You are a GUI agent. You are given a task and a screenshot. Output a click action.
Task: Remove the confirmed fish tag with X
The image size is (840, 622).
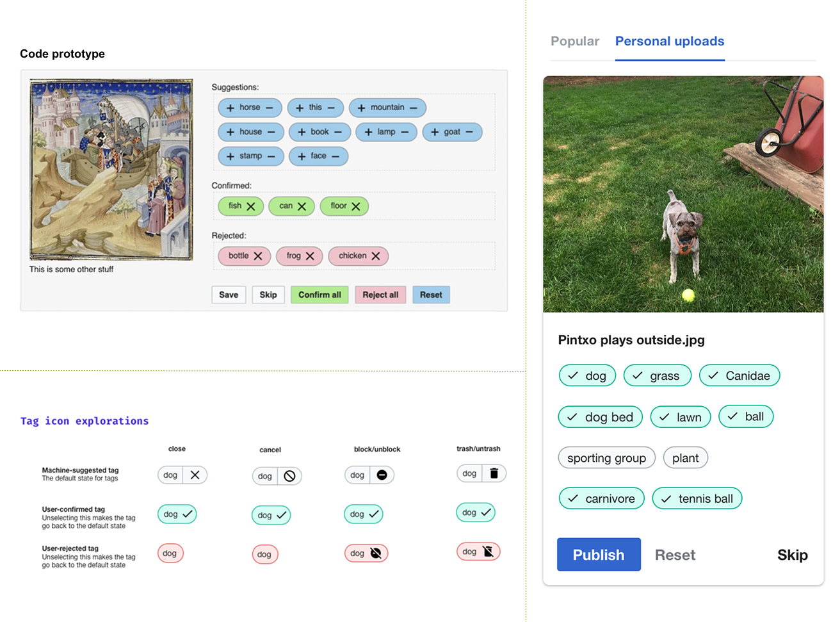[251, 206]
